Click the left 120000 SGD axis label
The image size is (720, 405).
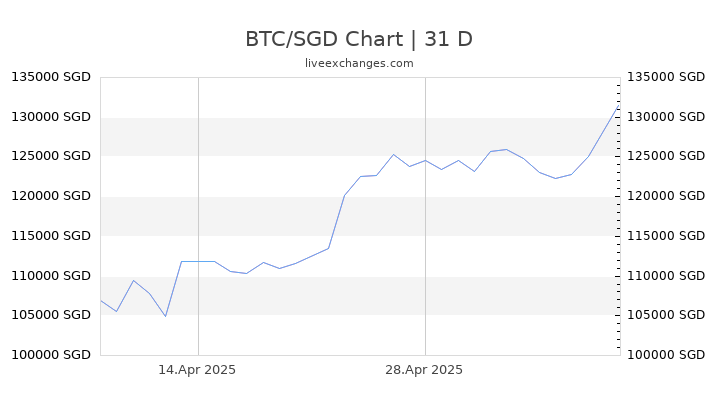tap(51, 196)
